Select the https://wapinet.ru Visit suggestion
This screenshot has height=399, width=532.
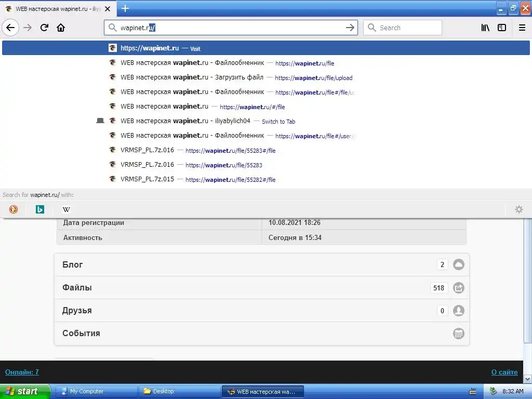[x=265, y=48]
